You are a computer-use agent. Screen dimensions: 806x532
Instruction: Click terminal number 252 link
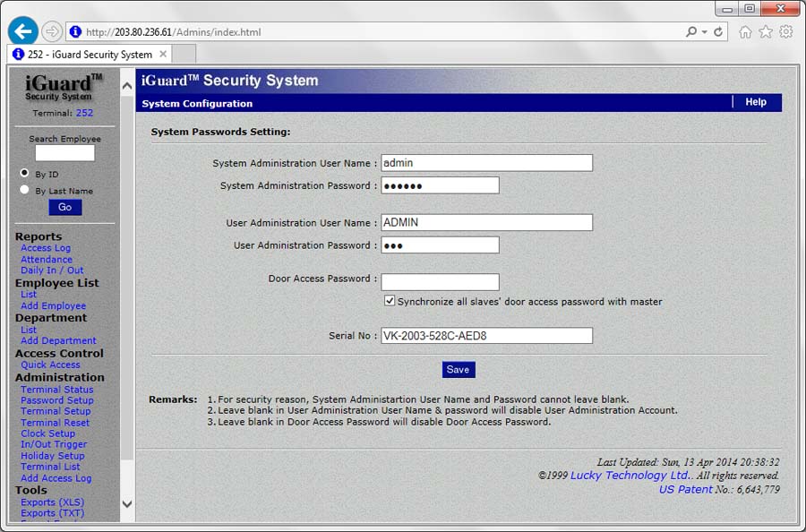tap(85, 113)
